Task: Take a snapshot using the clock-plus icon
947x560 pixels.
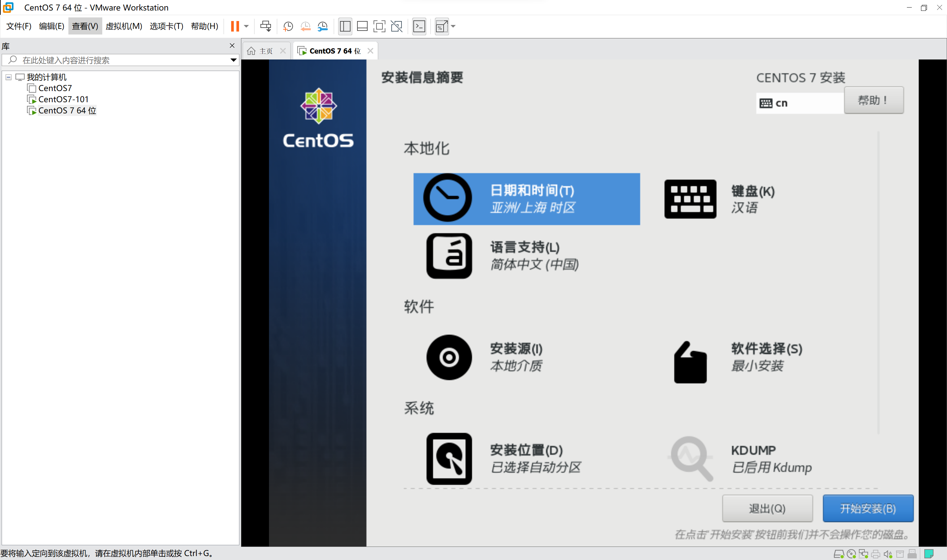Action: point(288,26)
